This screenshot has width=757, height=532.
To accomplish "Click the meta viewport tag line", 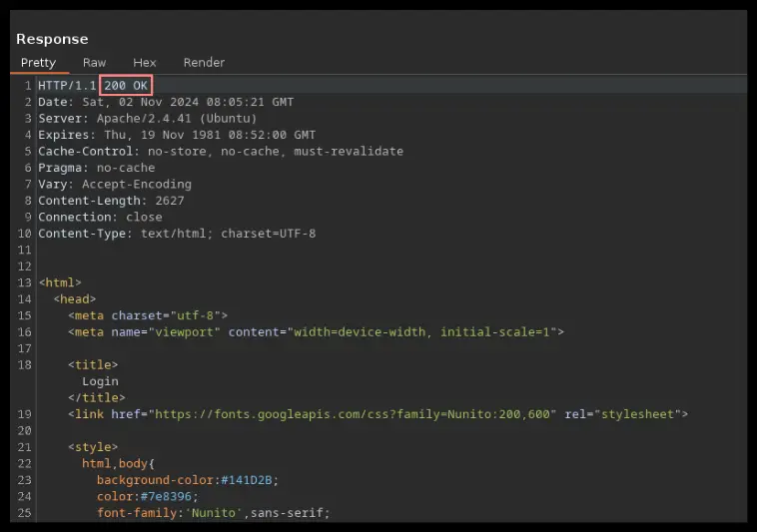I will pyautogui.click(x=316, y=332).
